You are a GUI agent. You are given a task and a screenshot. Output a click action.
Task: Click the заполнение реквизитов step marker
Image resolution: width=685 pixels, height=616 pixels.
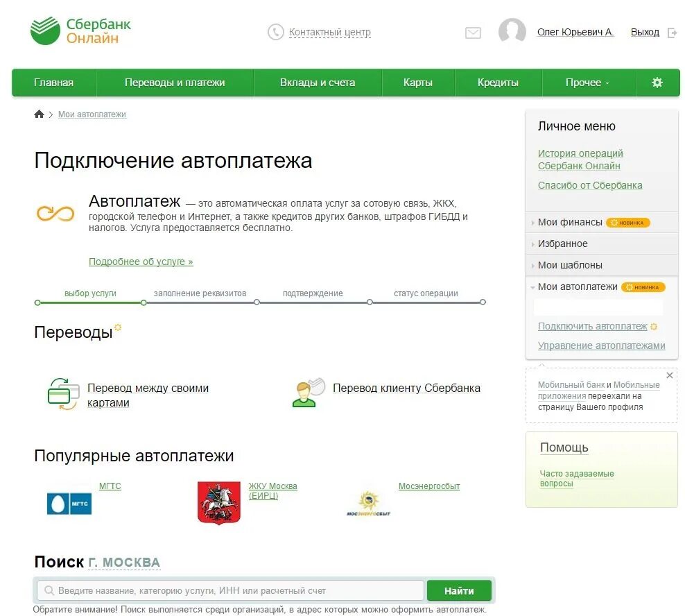[x=200, y=293]
